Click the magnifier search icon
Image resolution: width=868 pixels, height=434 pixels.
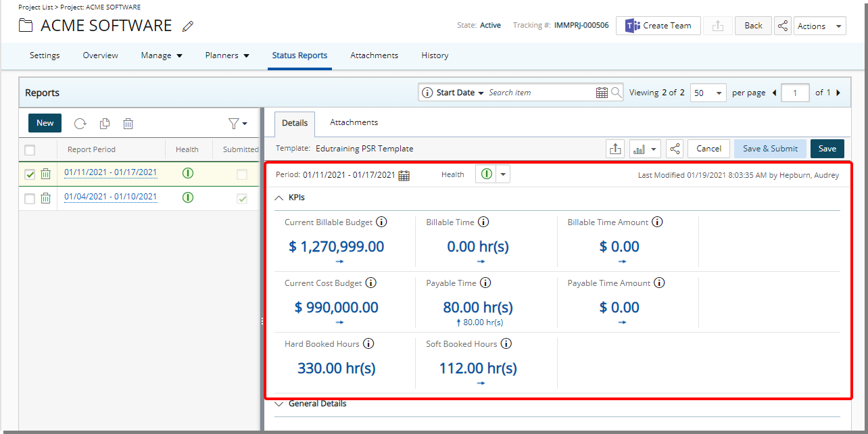coord(617,93)
